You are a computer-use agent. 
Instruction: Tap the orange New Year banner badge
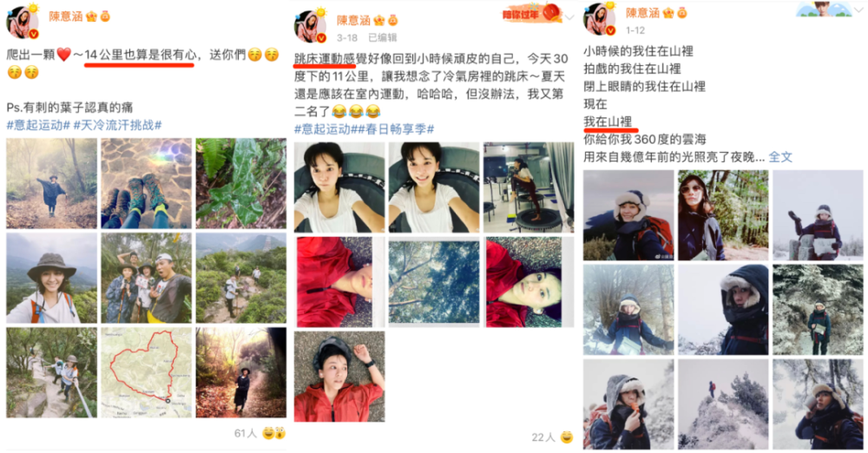531,14
